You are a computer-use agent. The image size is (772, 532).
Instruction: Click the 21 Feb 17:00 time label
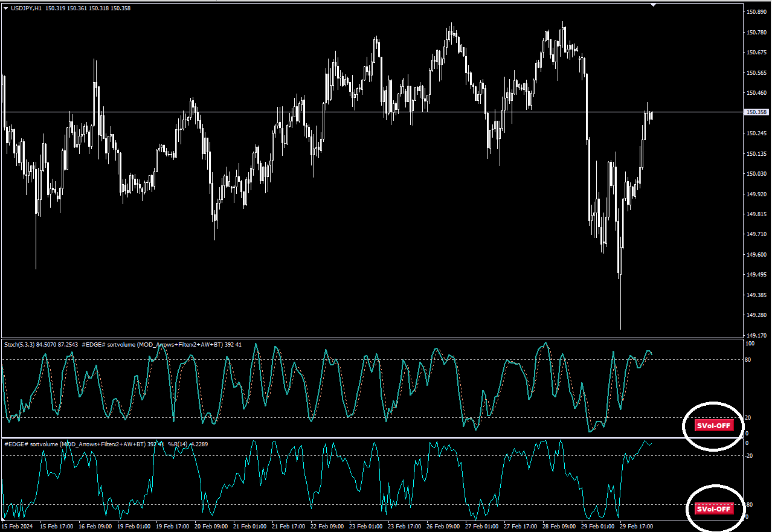click(x=289, y=527)
